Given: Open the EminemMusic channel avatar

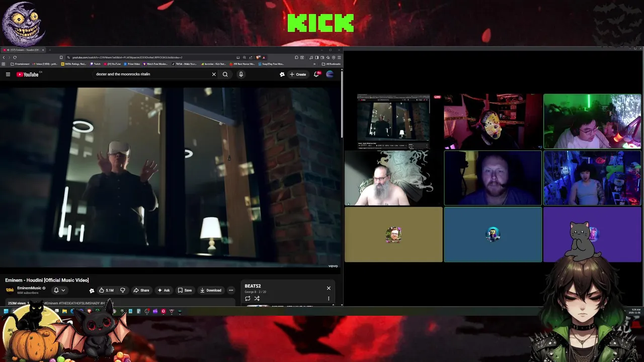Looking at the screenshot, I should (x=10, y=290).
